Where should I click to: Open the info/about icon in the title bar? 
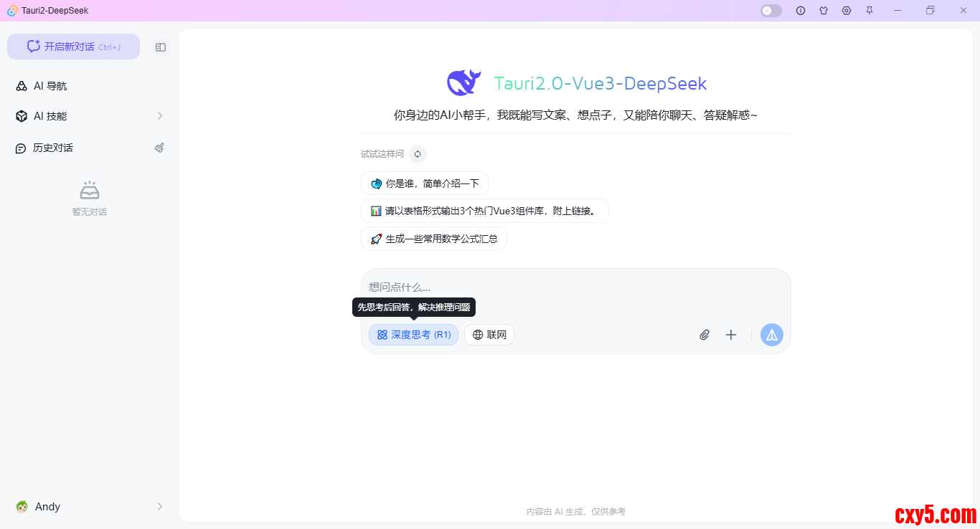pyautogui.click(x=801, y=11)
